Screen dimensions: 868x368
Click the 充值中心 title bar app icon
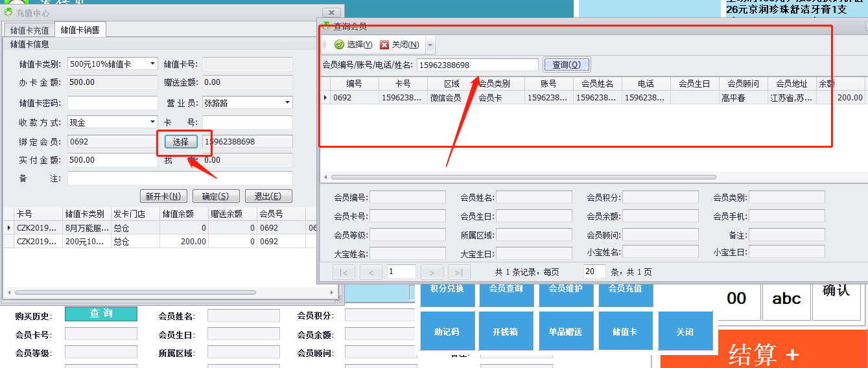point(8,12)
